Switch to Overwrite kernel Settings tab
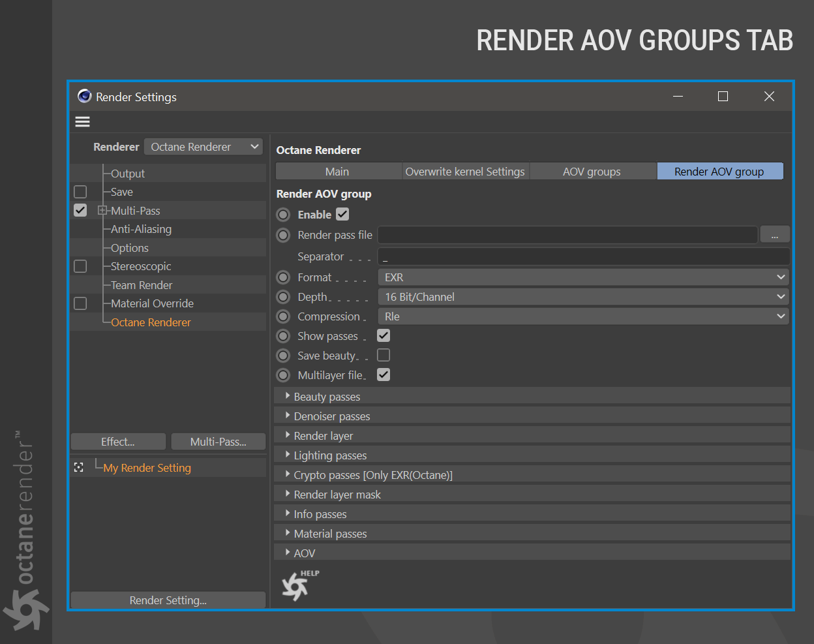This screenshot has width=814, height=644. tap(465, 172)
